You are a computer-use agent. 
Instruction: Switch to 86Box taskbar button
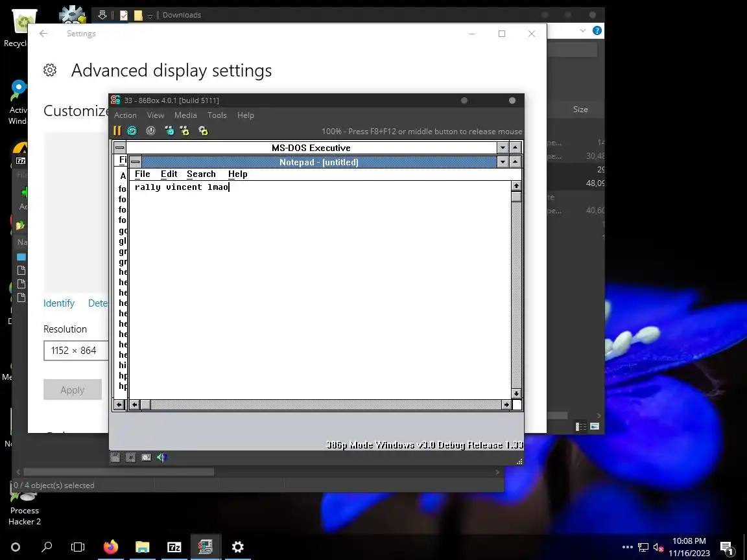tap(206, 546)
